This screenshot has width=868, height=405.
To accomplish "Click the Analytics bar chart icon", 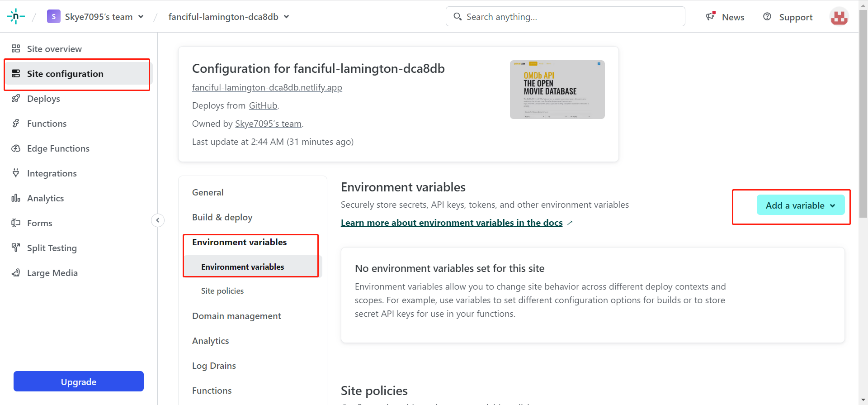I will tap(16, 198).
